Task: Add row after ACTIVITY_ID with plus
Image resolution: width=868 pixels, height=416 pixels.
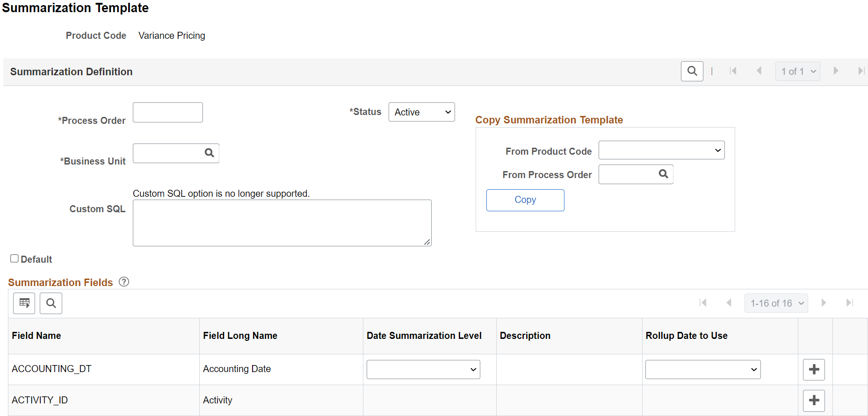Action: coord(814,401)
